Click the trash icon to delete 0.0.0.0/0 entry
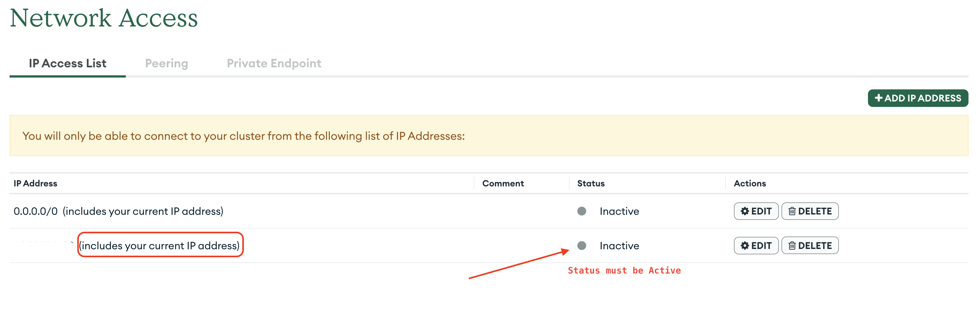 792,211
